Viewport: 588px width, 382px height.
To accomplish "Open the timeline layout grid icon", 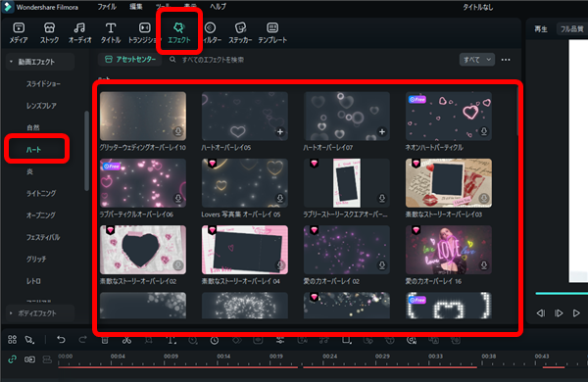I will point(12,340).
